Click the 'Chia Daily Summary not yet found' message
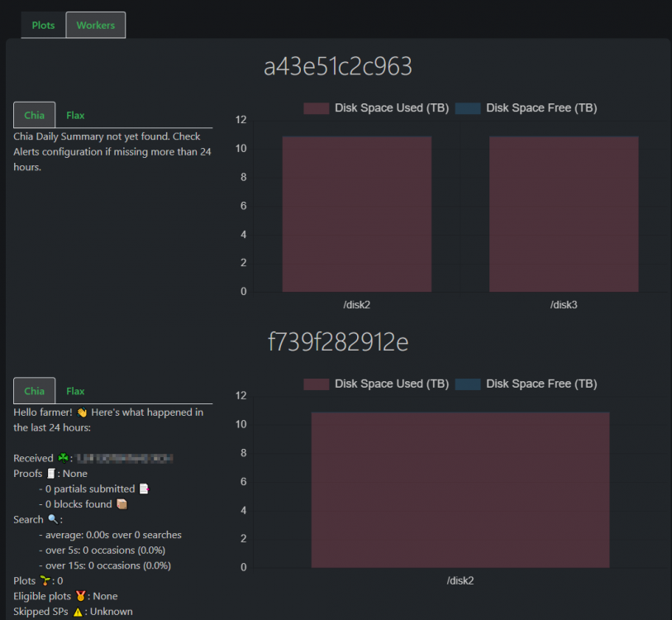 (112, 152)
